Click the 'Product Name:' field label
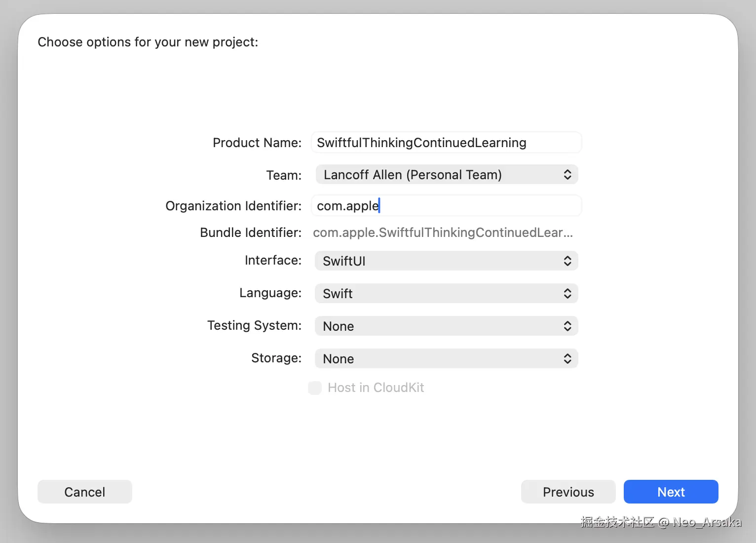Image resolution: width=756 pixels, height=543 pixels. pos(257,143)
